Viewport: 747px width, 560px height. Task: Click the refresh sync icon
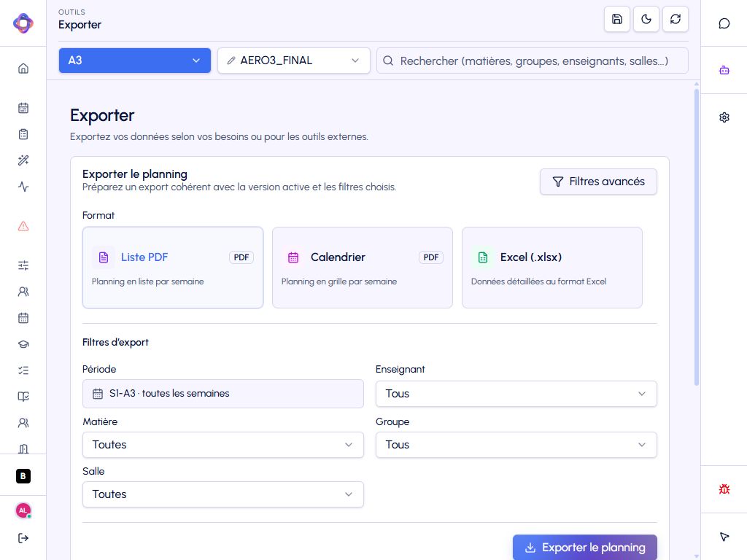[x=675, y=19]
